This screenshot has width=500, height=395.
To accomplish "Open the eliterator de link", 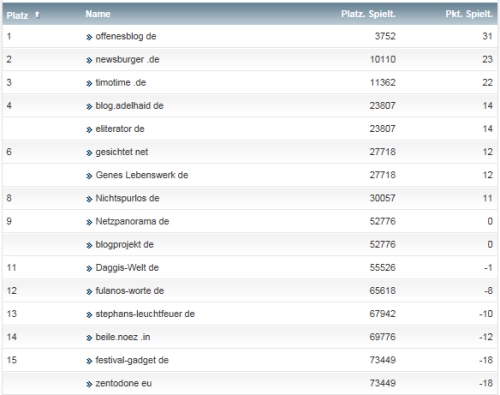I will [x=120, y=129].
